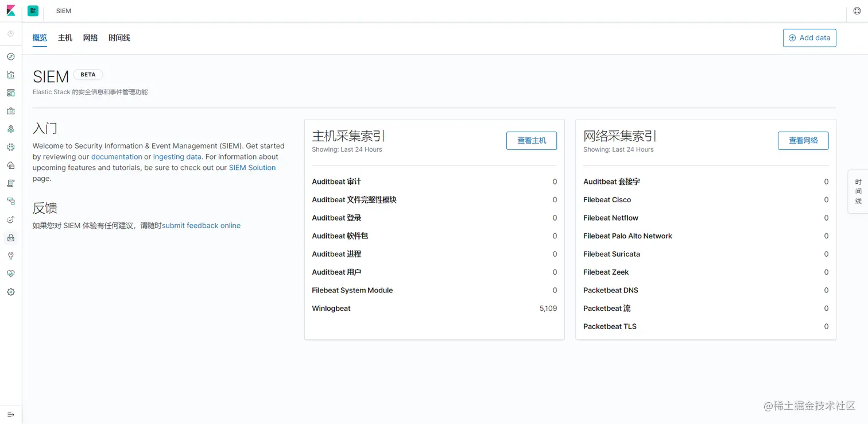Screen dimensions: 868x424
Task: Switch to the 概览 tab
Action: point(40,38)
